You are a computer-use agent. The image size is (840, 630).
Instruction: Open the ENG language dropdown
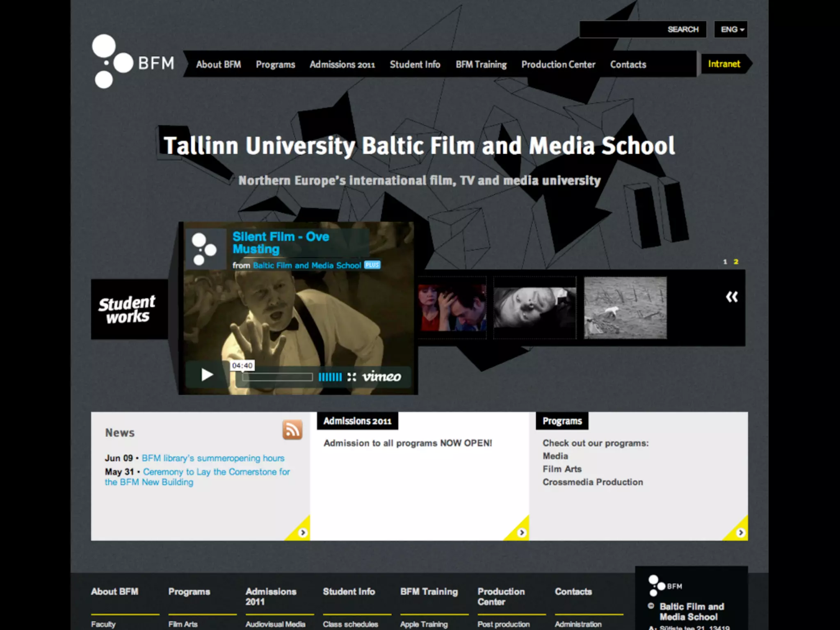(731, 30)
